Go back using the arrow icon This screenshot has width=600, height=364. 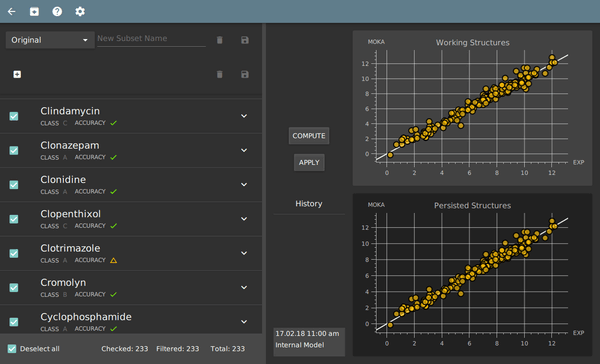(11, 11)
